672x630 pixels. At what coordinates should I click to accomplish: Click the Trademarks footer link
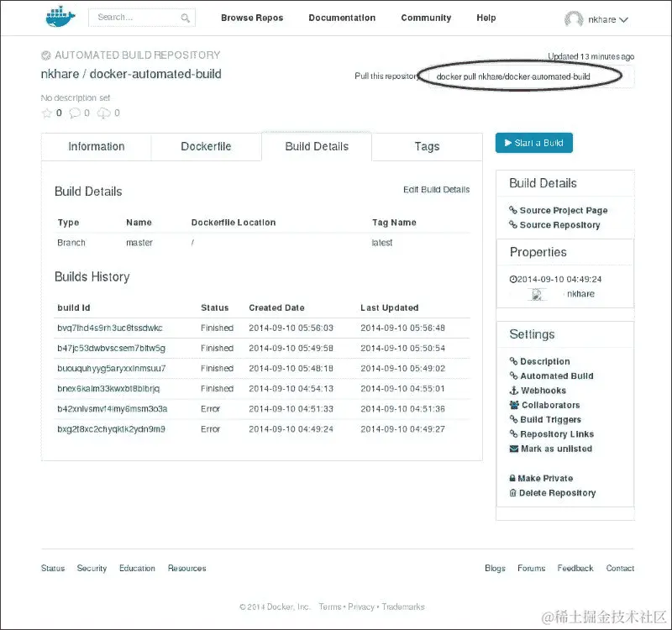pos(403,606)
